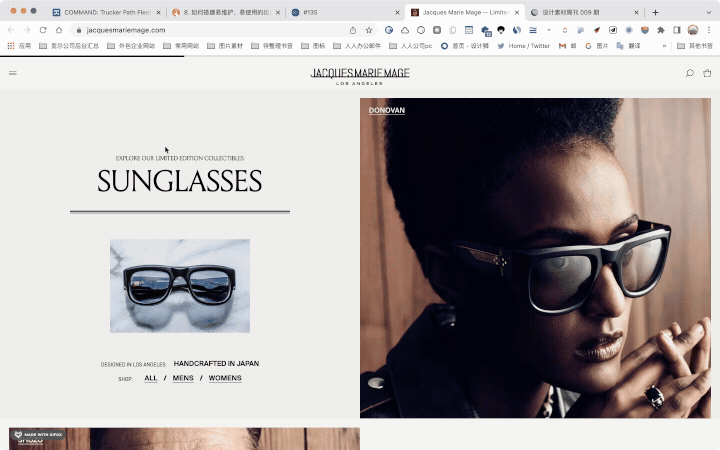Open the 首页 - 设计狮 bookmark
The width and height of the screenshot is (720, 450).
(x=465, y=46)
